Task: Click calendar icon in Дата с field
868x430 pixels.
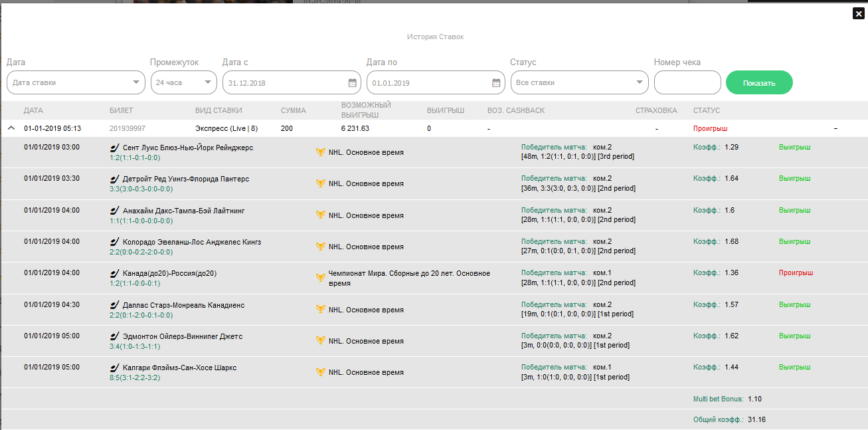Action: 352,83
